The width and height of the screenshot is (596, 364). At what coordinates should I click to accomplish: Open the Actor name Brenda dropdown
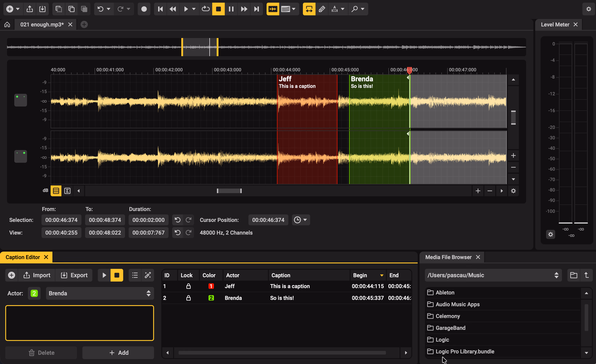pos(100,294)
